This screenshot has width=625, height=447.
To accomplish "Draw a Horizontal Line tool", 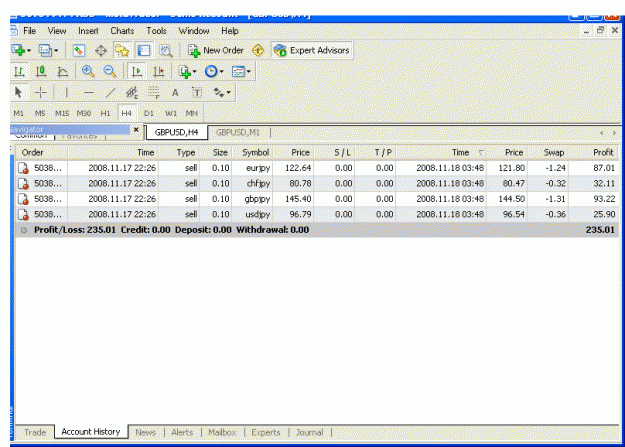I will 88,93.
